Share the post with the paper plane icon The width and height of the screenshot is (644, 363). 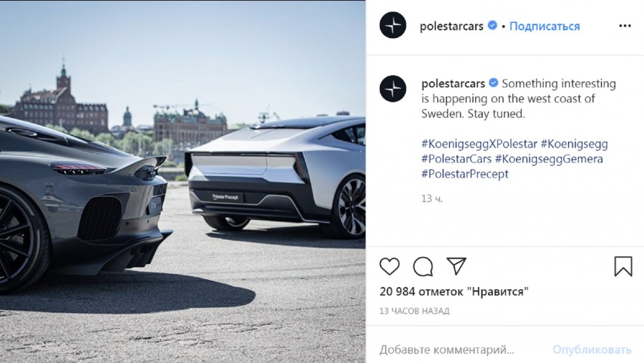[457, 266]
